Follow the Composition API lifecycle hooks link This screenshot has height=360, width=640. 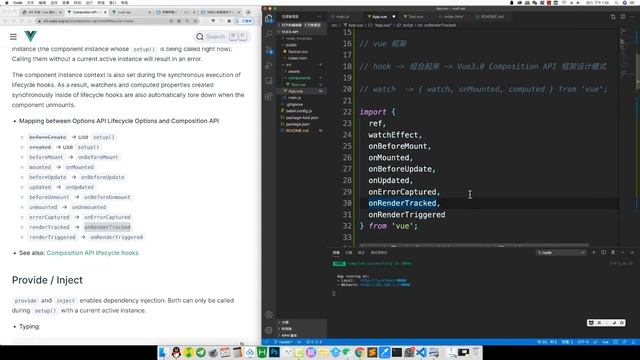[x=93, y=253]
